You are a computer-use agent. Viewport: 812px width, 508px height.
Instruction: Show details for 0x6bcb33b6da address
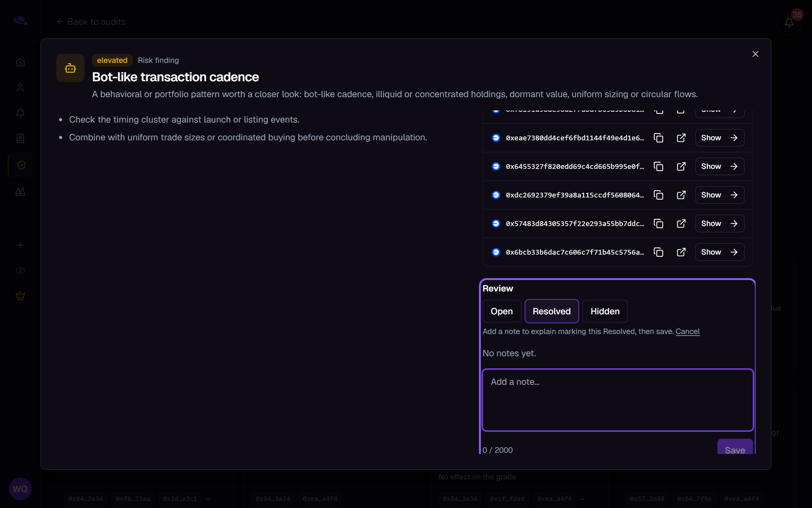point(720,252)
